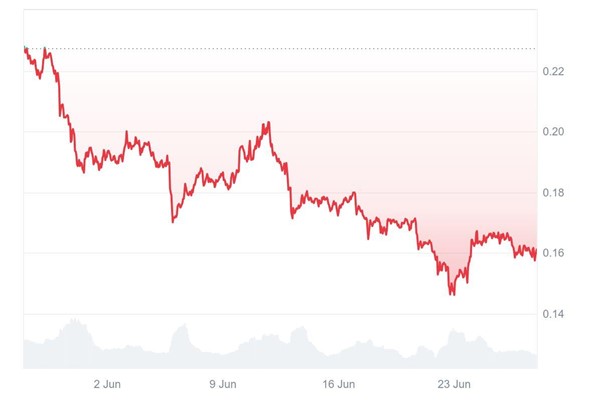Select the 9 Jun date label
Viewport: 602px width, 401px height.
point(222,383)
